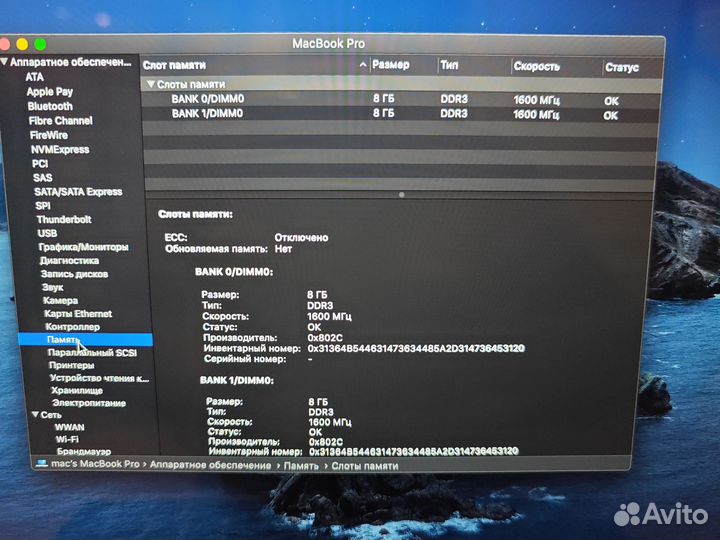The width and height of the screenshot is (720, 540).
Task: Click the pane split divider handle dot
Action: [402, 195]
